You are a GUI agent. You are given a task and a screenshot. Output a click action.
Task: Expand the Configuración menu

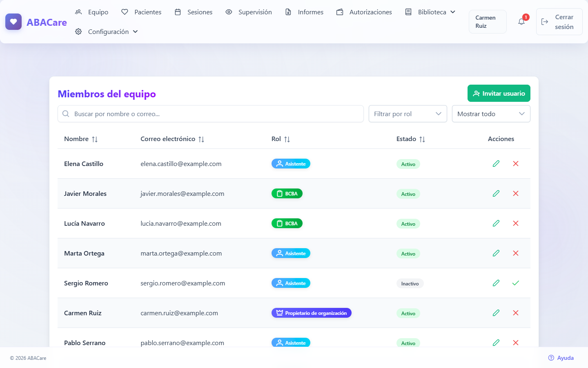[x=107, y=31]
